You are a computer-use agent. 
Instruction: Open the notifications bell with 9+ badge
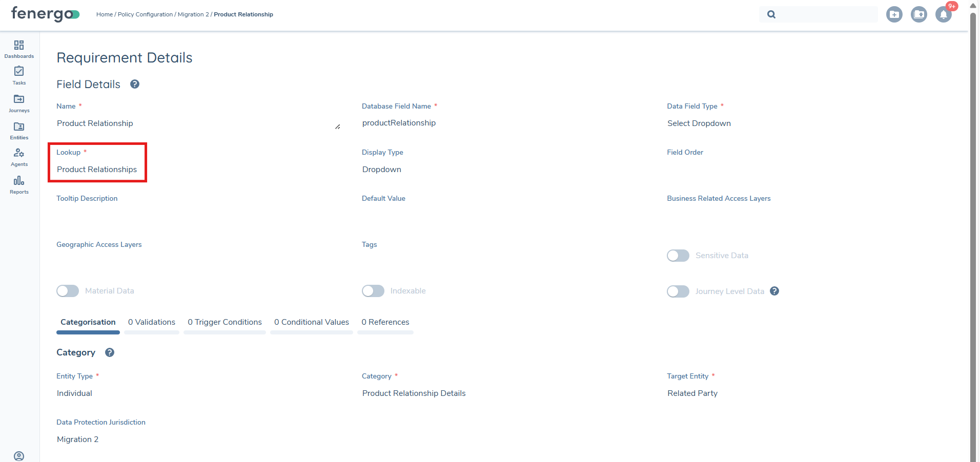(x=944, y=15)
